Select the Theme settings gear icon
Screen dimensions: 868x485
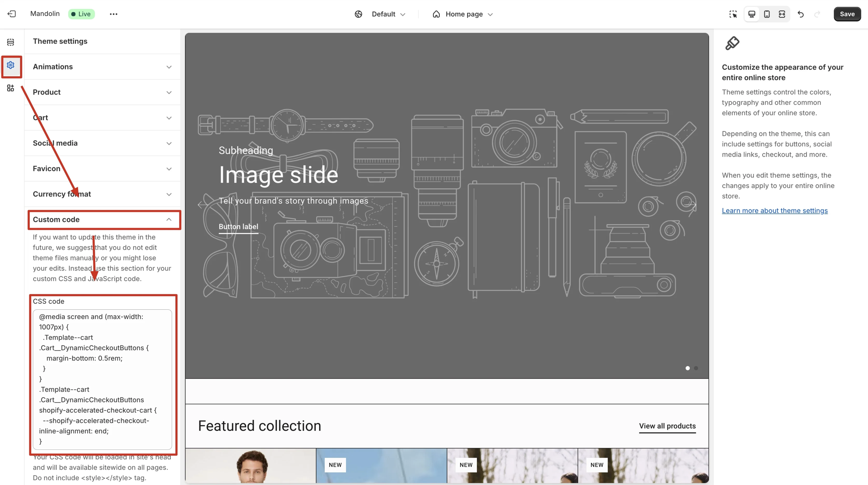pos(10,65)
